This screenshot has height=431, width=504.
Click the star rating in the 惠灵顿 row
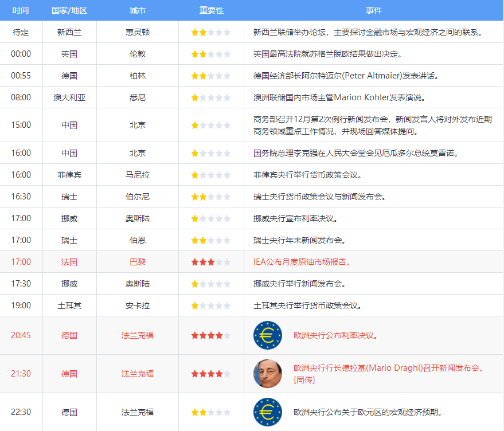point(211,33)
